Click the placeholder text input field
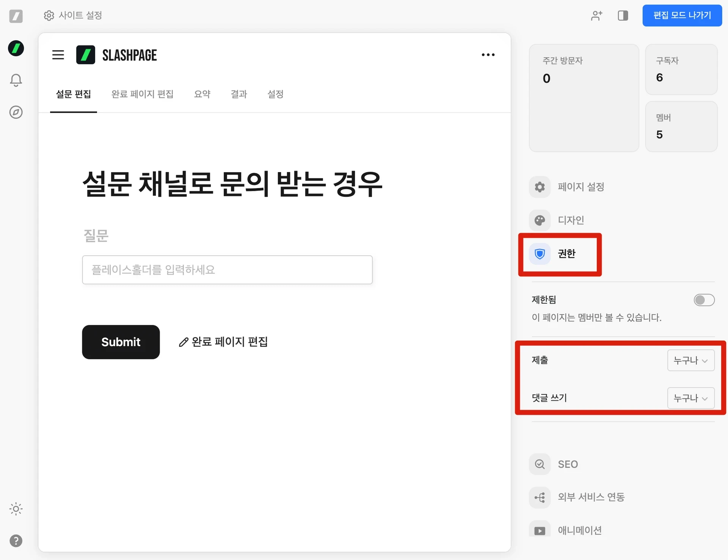This screenshot has width=728, height=560. [x=227, y=270]
